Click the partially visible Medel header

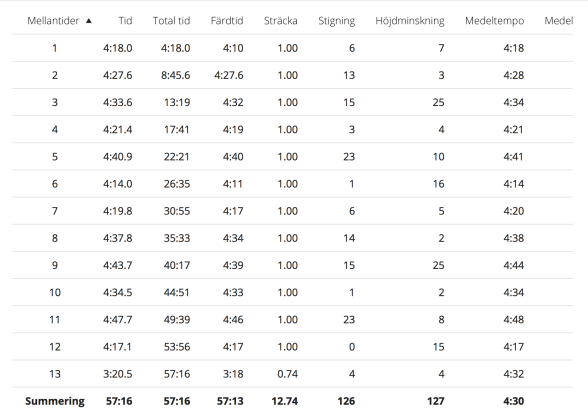[559, 21]
